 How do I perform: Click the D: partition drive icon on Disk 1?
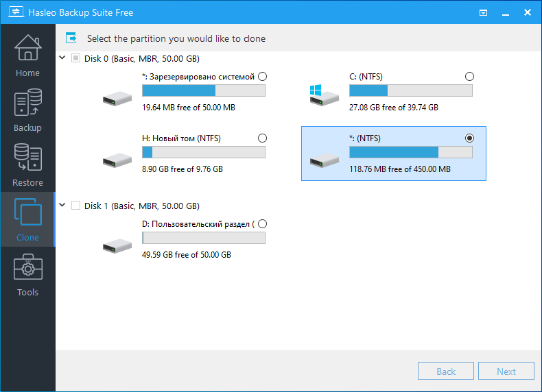pos(117,246)
